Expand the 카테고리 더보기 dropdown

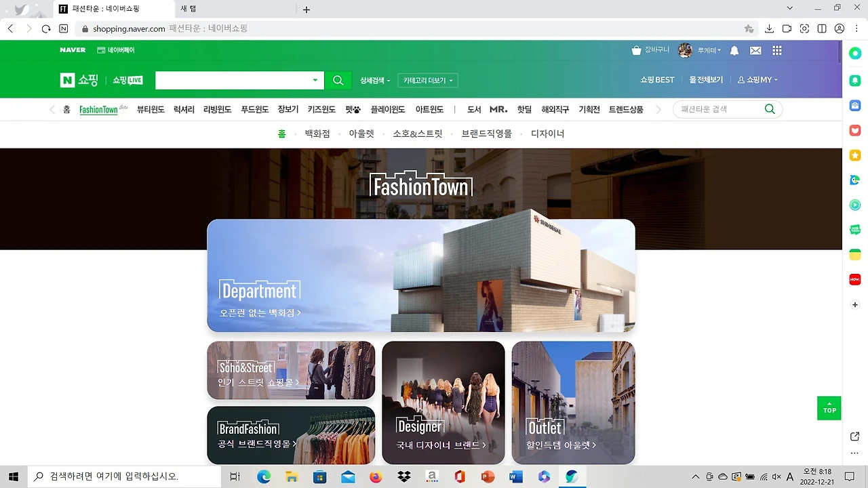pos(427,80)
